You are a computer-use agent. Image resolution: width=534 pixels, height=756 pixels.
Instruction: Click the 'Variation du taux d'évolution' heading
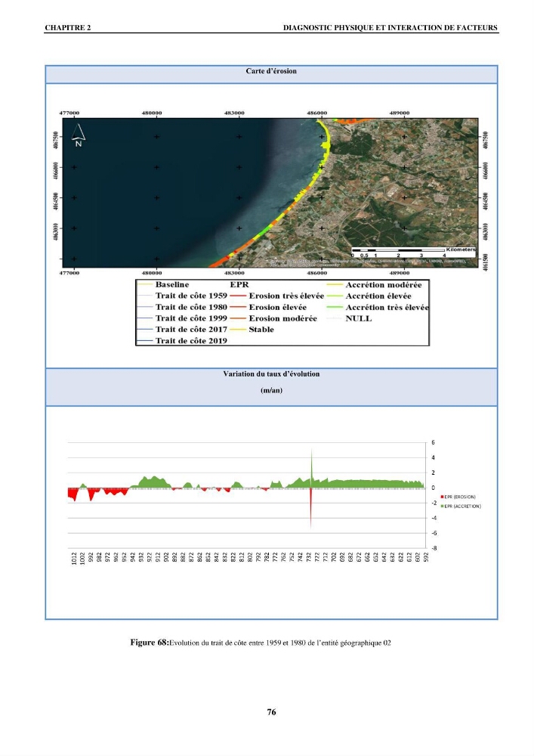pyautogui.click(x=271, y=373)
